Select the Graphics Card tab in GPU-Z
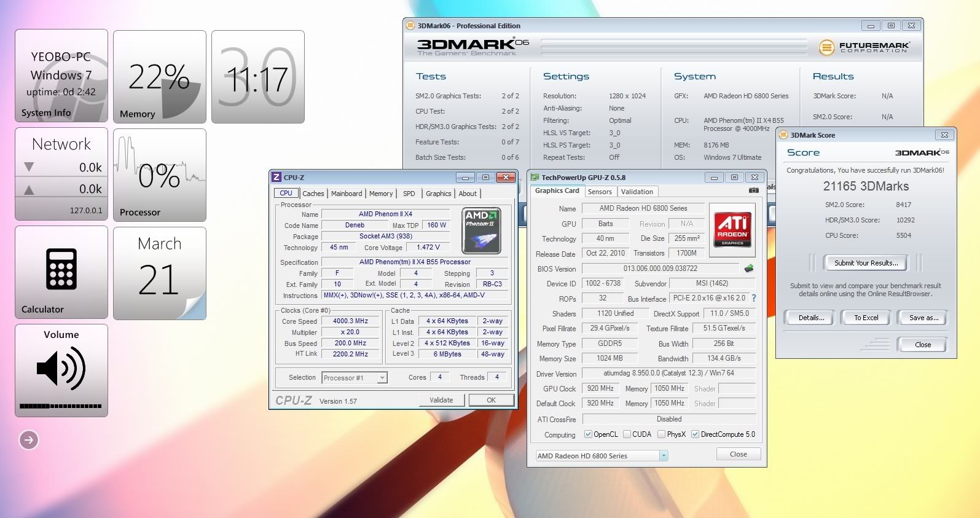Viewport: 980px width, 518px height. point(557,190)
